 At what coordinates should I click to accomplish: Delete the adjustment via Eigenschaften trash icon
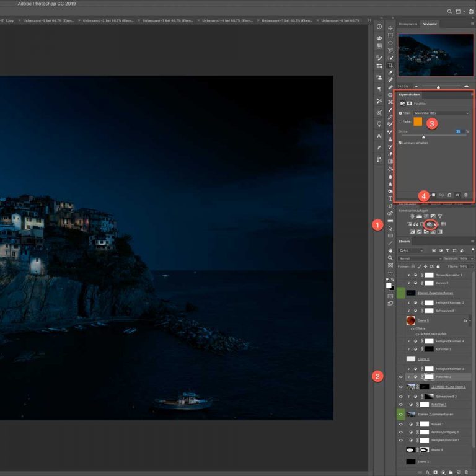click(x=466, y=195)
